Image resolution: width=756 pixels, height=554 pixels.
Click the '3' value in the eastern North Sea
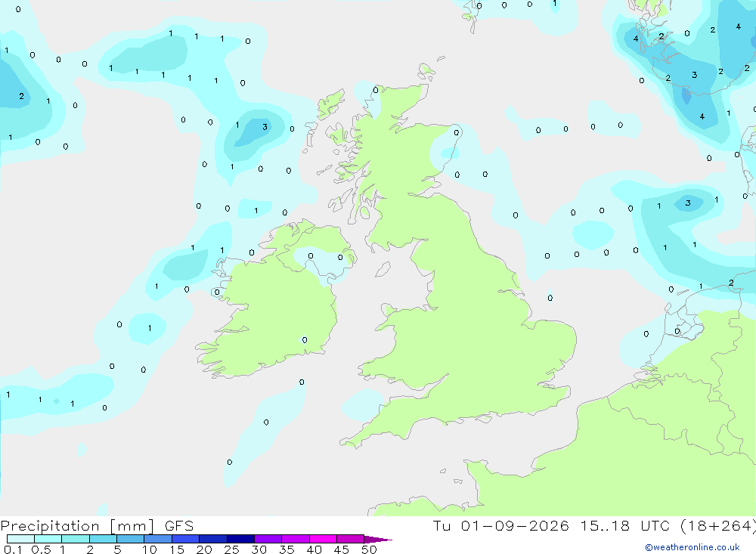688,203
